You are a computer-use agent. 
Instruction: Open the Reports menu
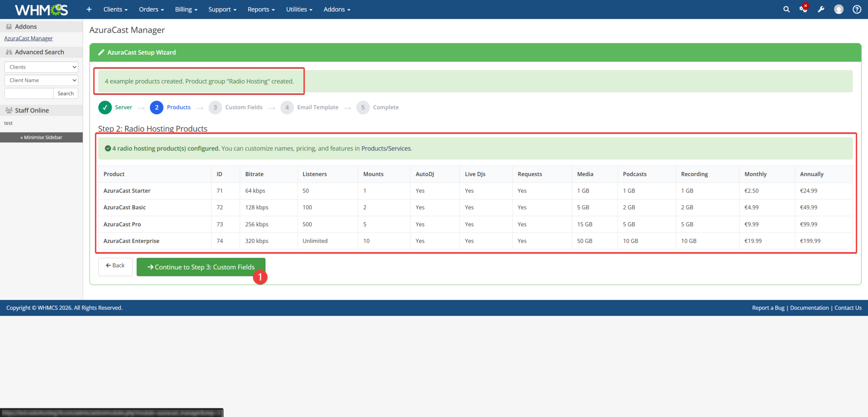click(x=261, y=9)
